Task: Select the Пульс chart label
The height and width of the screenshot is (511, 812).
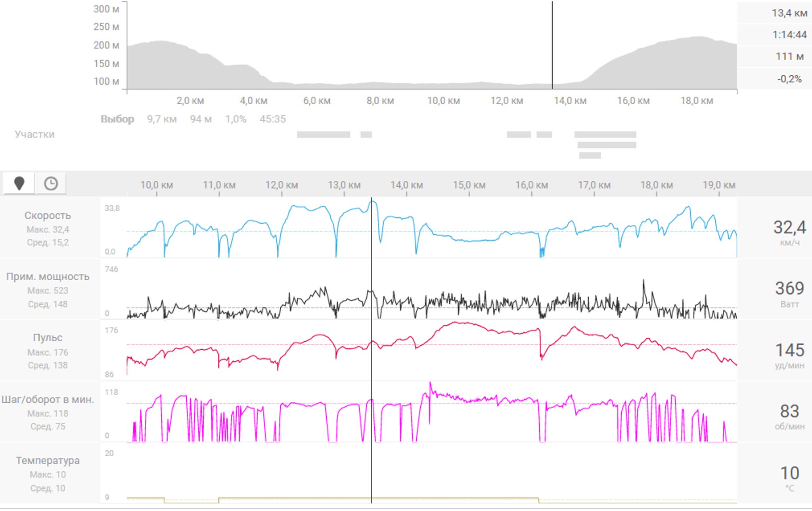Action: pyautogui.click(x=48, y=337)
